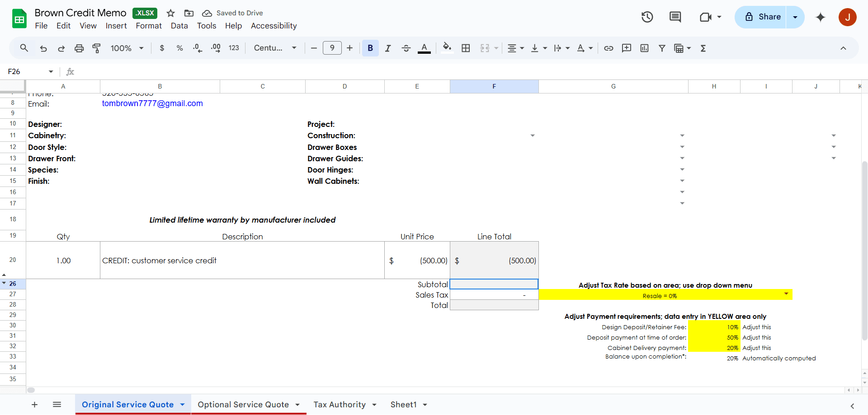The height and width of the screenshot is (415, 868).
Task: Open text rotation dropdown
Action: pyautogui.click(x=585, y=48)
